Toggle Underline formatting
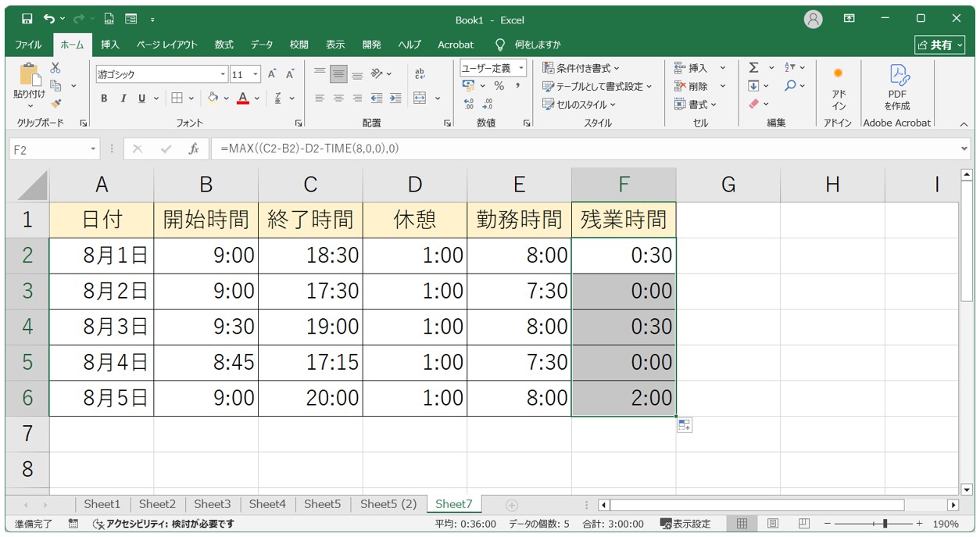The width and height of the screenshot is (980, 537). (x=141, y=98)
